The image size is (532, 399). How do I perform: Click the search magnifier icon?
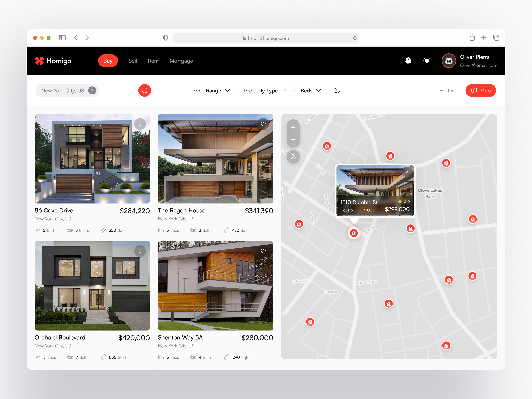click(145, 90)
